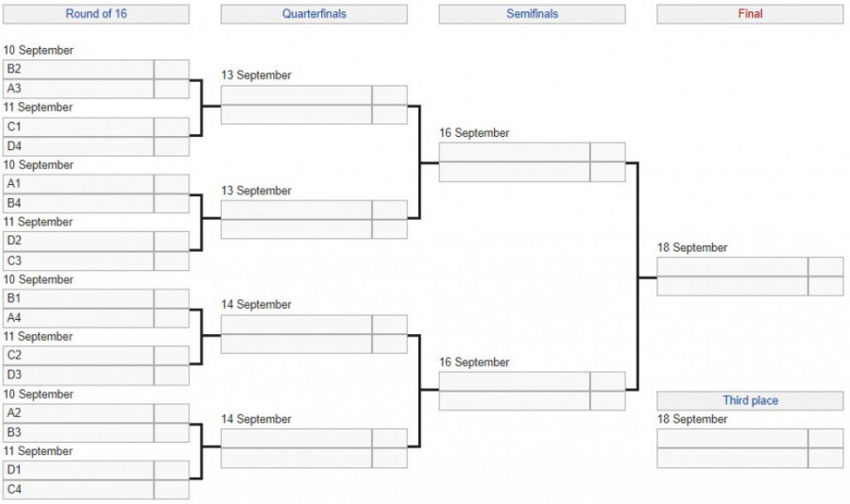
Task: Choose the D3 team slot
Action: [x=78, y=376]
